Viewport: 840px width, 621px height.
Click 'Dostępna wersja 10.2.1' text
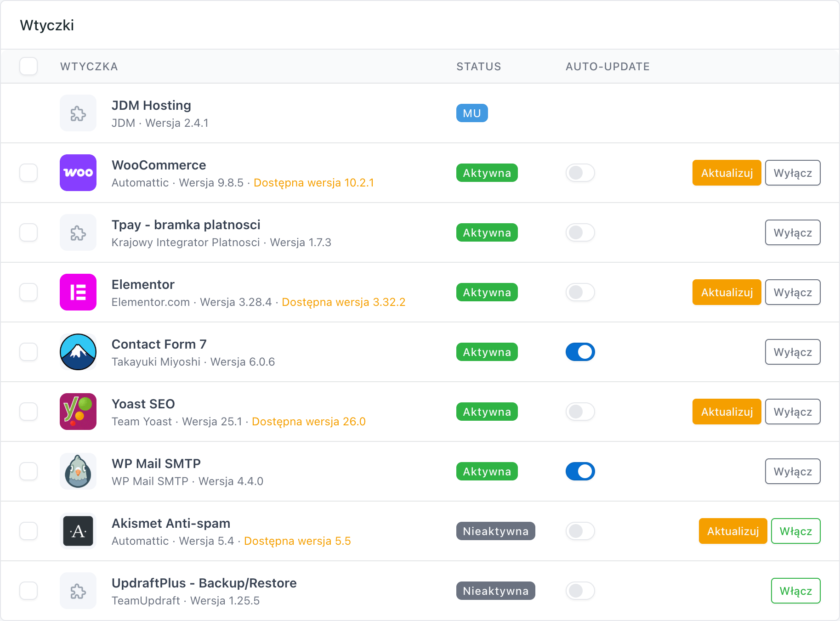(x=314, y=183)
